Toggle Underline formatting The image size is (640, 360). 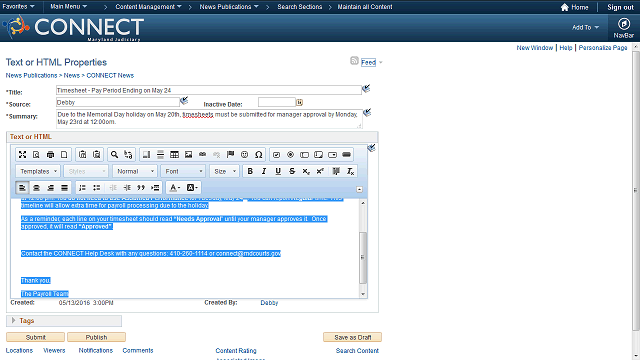(x=278, y=171)
